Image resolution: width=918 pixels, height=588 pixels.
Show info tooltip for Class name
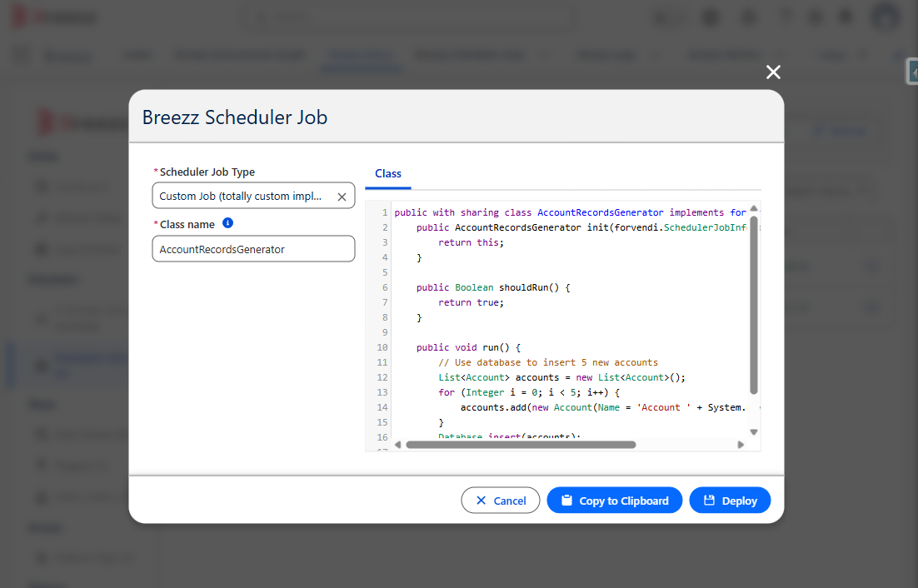pyautogui.click(x=227, y=223)
